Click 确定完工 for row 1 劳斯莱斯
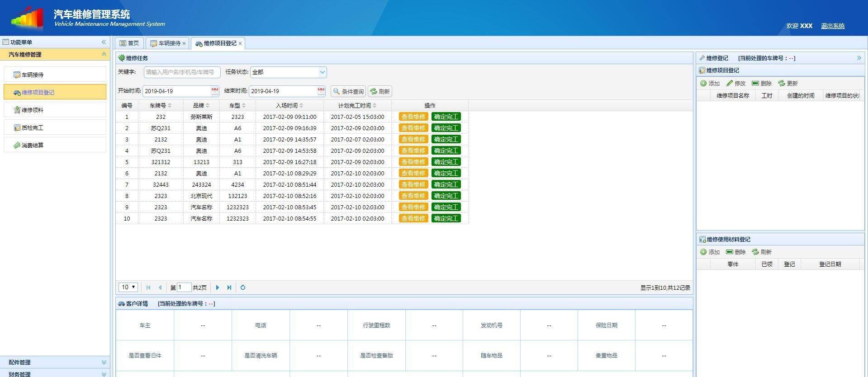868x377 pixels. point(446,117)
